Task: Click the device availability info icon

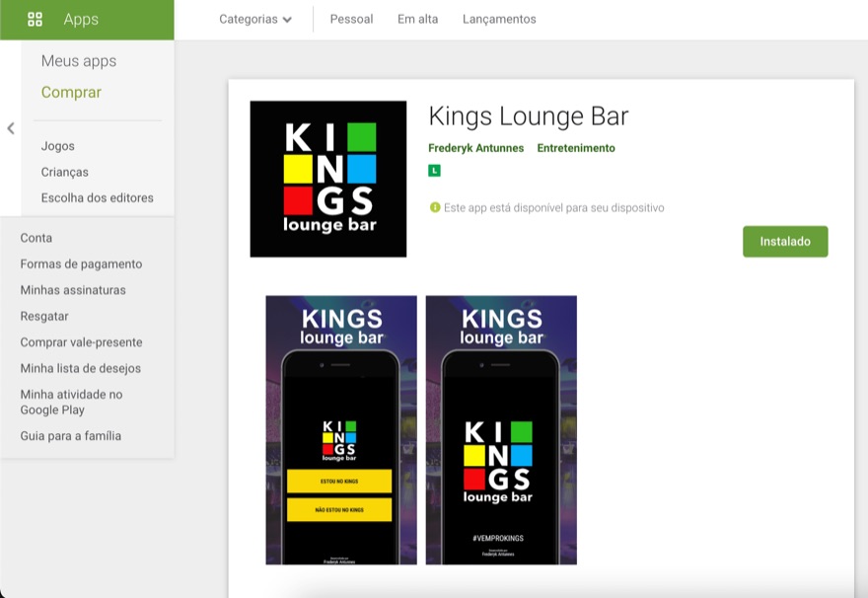Action: pyautogui.click(x=435, y=207)
